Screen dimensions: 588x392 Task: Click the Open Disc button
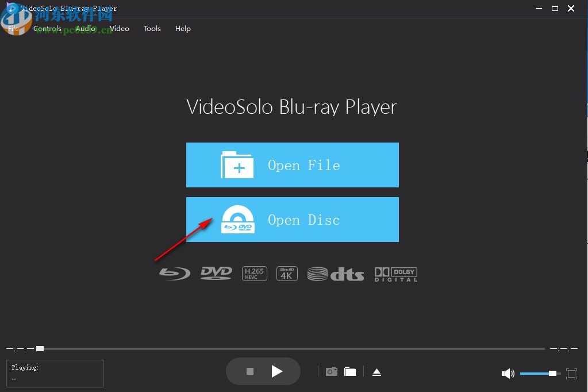(x=292, y=220)
